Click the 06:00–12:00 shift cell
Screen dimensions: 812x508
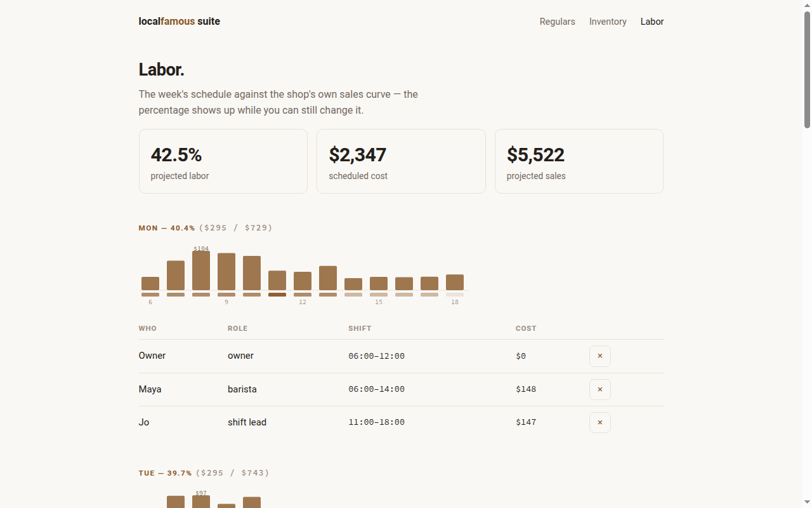tap(376, 356)
